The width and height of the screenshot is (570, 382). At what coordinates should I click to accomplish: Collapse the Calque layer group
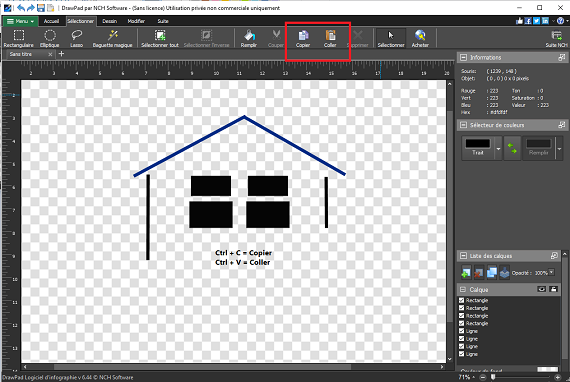[x=463, y=289]
